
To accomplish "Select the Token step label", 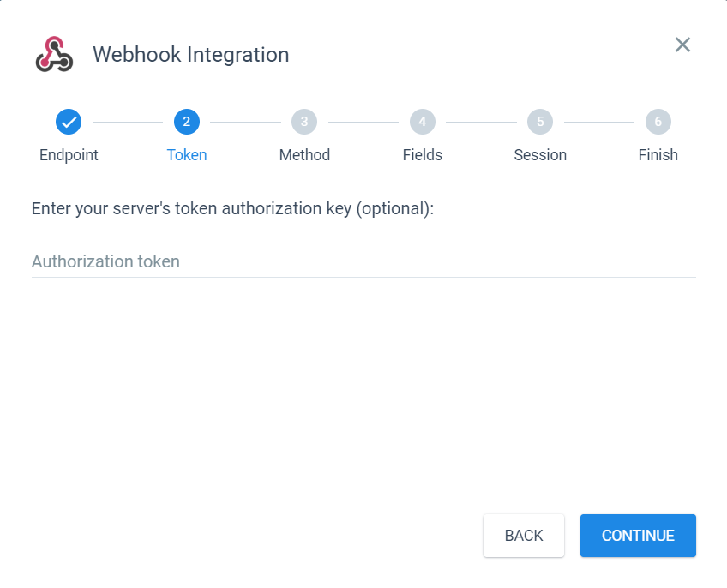I will 187,155.
